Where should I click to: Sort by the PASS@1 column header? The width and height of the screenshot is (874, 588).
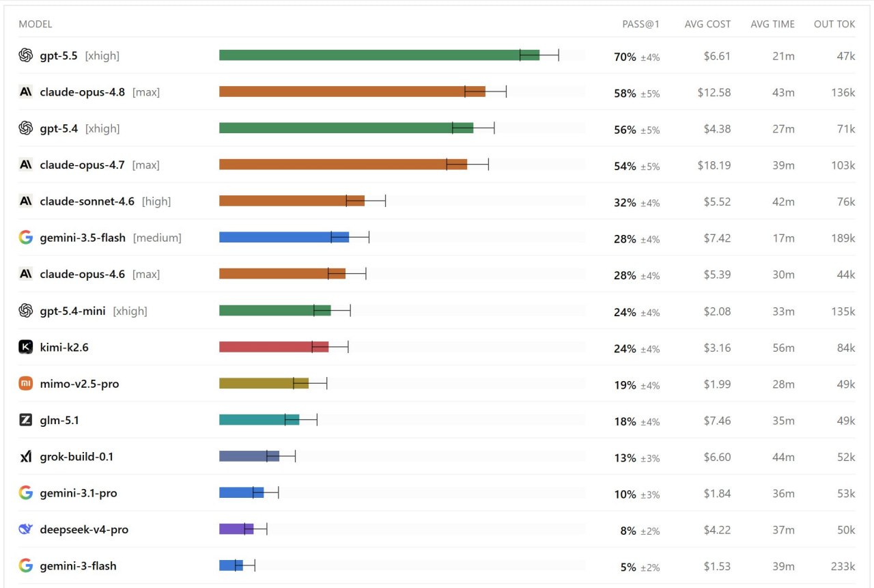point(640,24)
